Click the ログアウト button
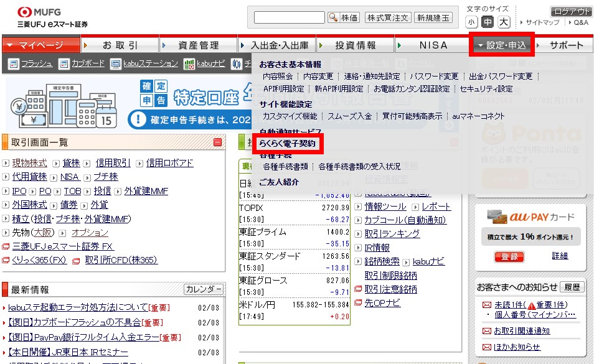The image size is (594, 364). point(571,11)
